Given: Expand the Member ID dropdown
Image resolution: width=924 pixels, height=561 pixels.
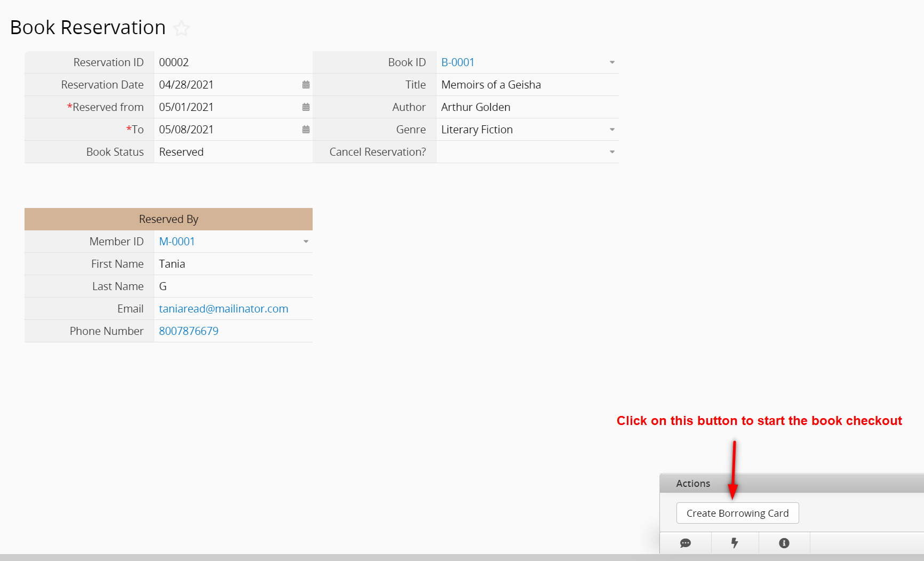Looking at the screenshot, I should coord(306,242).
